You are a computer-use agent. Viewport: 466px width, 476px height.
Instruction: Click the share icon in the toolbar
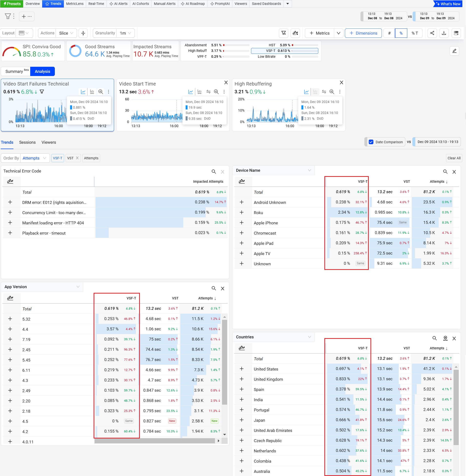tap(432, 33)
